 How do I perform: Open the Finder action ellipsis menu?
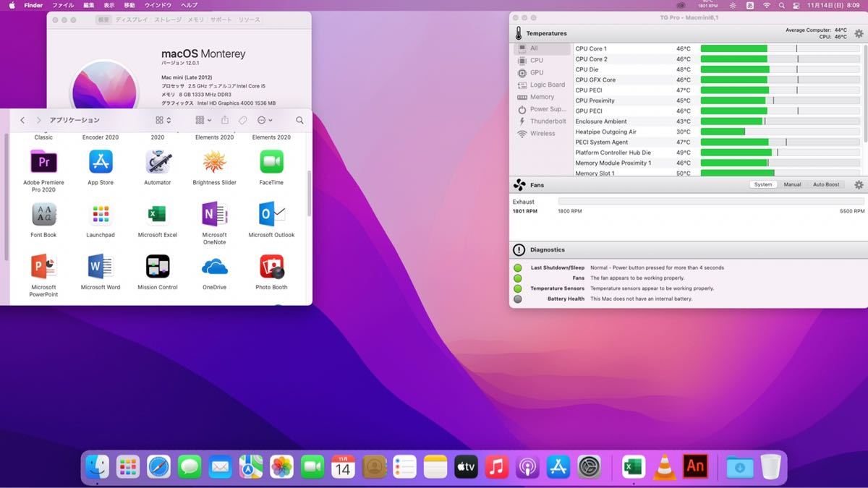coord(265,120)
